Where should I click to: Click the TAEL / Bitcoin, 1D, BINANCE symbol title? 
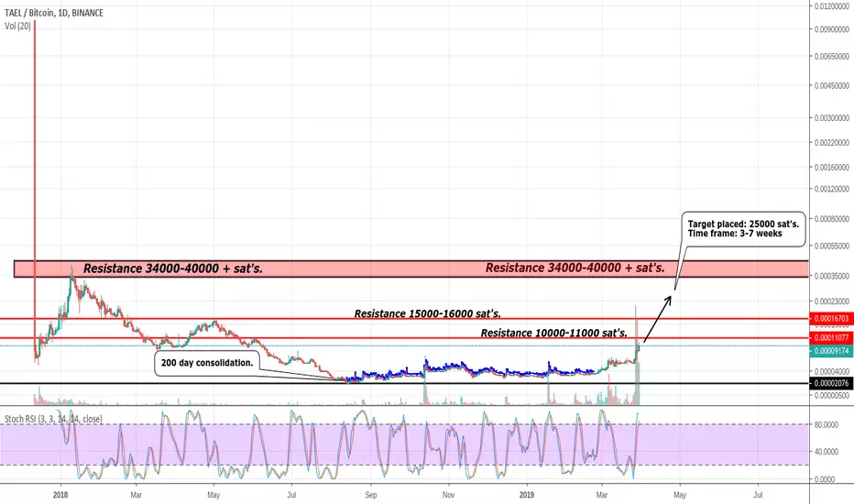tap(54, 13)
